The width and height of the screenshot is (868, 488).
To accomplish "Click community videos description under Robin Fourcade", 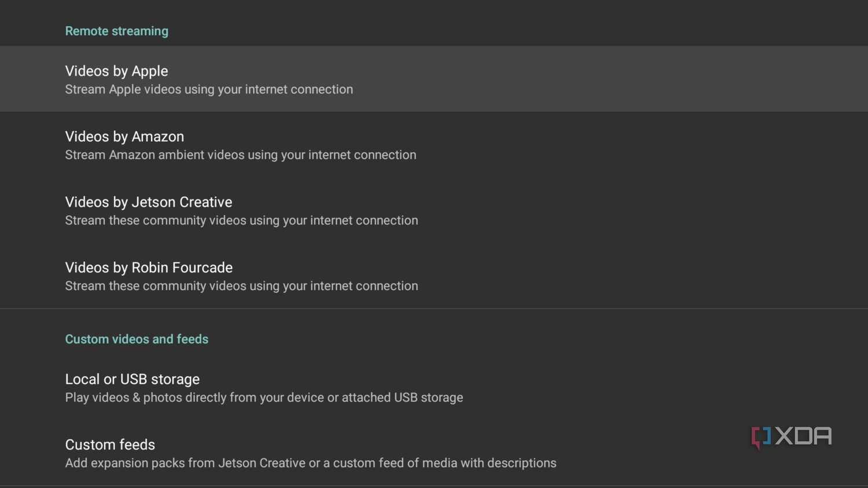I will [x=241, y=286].
